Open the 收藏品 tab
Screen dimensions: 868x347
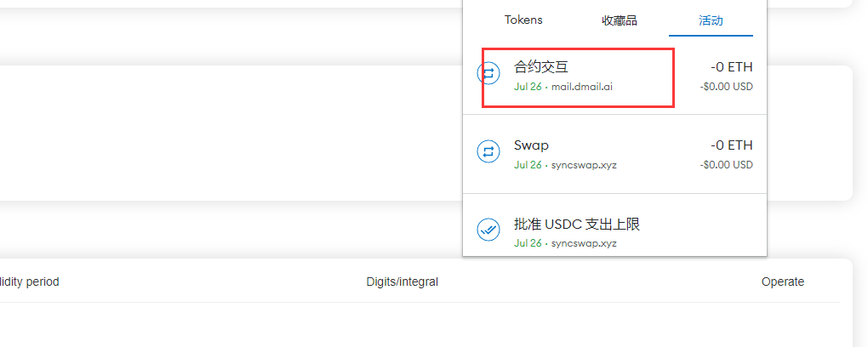[619, 21]
